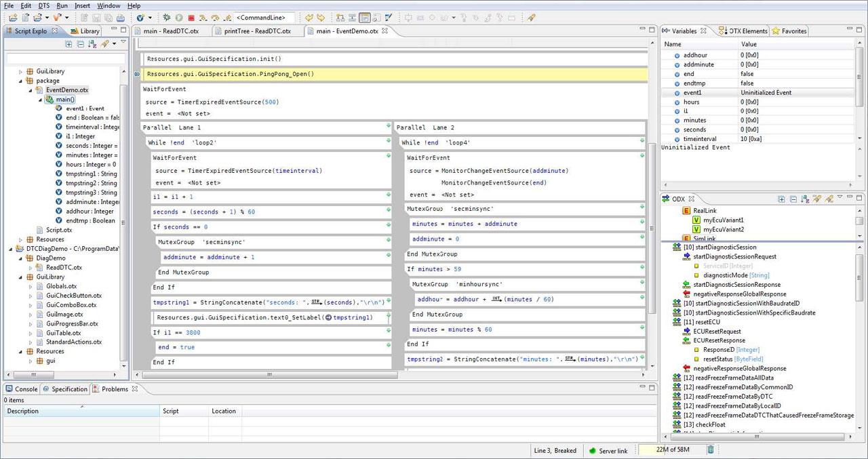Open the File menu

point(9,5)
